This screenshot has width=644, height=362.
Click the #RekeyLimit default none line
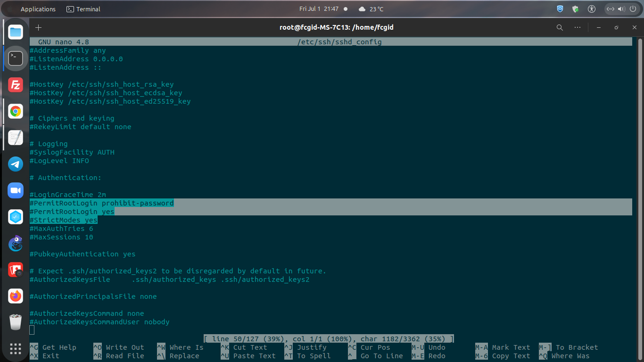[x=81, y=127]
